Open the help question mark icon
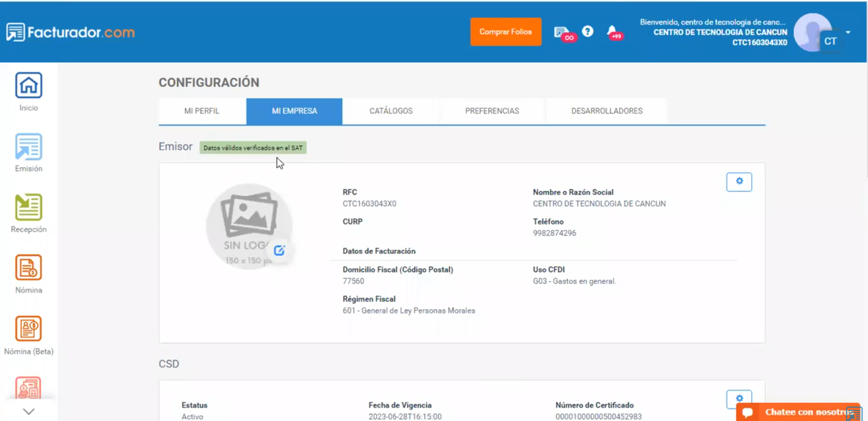868x421 pixels. pyautogui.click(x=588, y=31)
